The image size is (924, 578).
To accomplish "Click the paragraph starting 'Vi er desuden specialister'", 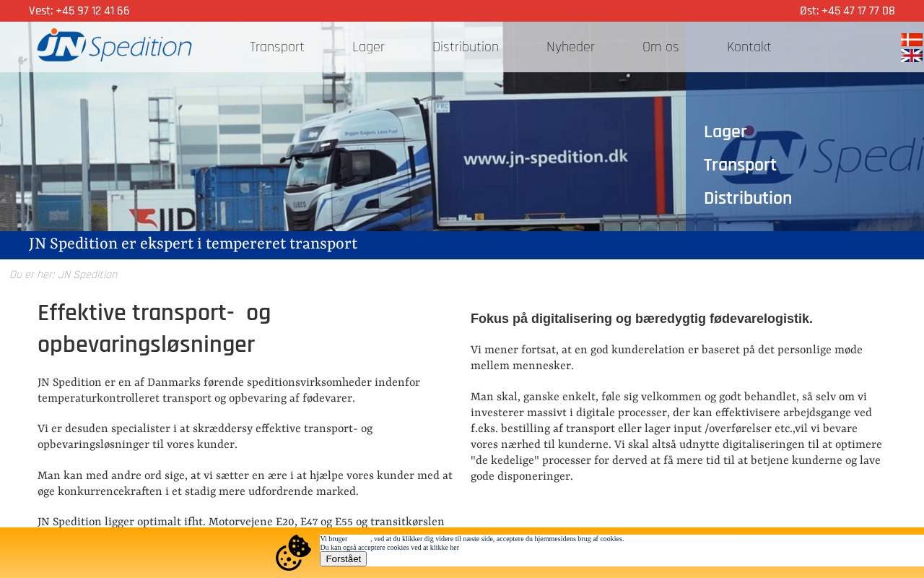I will [x=205, y=436].
